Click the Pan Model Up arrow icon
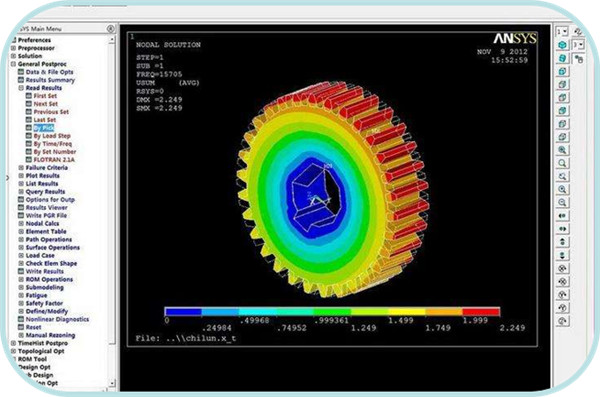600x397 pixels. (562, 242)
